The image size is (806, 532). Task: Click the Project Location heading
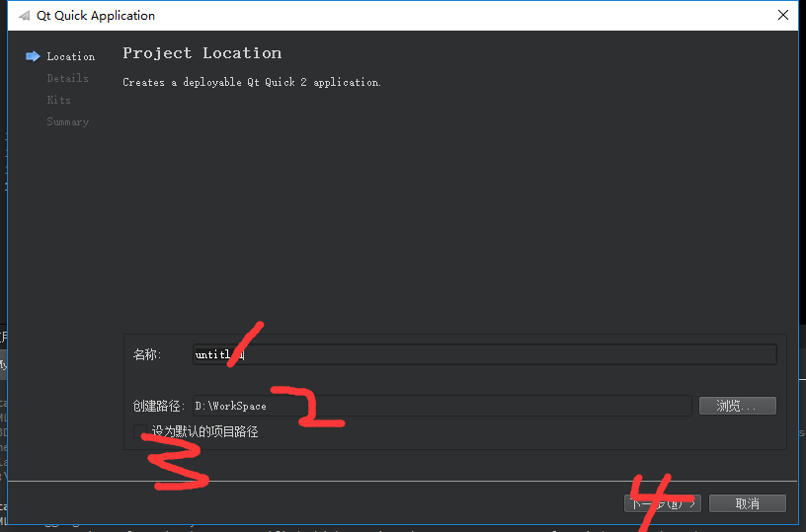click(202, 53)
